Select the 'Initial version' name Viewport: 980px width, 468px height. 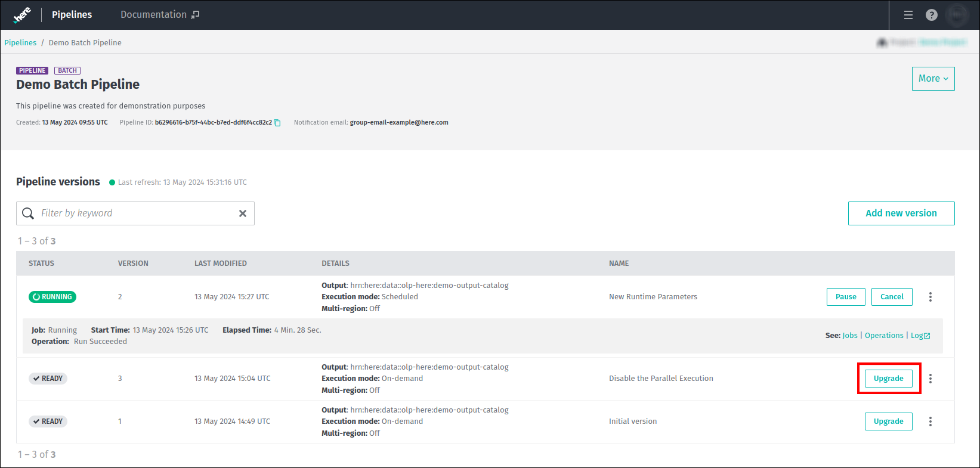633,421
